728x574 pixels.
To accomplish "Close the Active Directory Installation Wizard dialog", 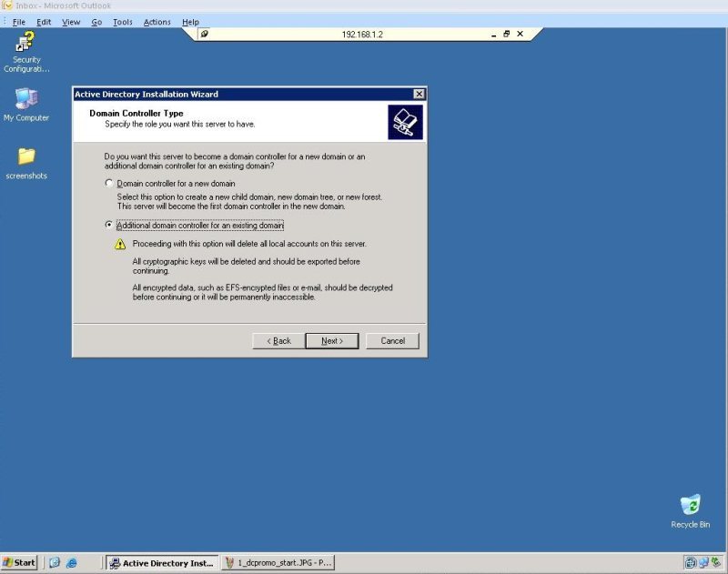I will (x=419, y=95).
